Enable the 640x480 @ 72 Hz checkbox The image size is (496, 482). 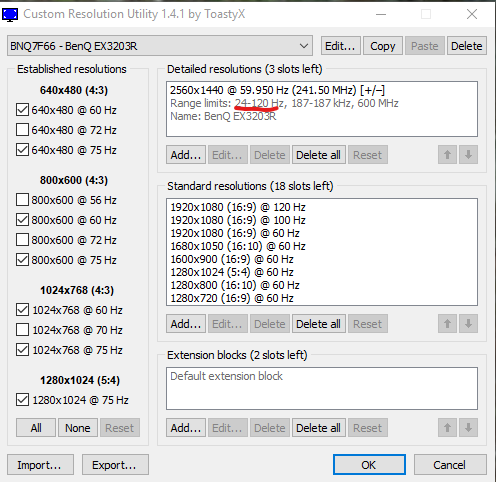pyautogui.click(x=22, y=130)
